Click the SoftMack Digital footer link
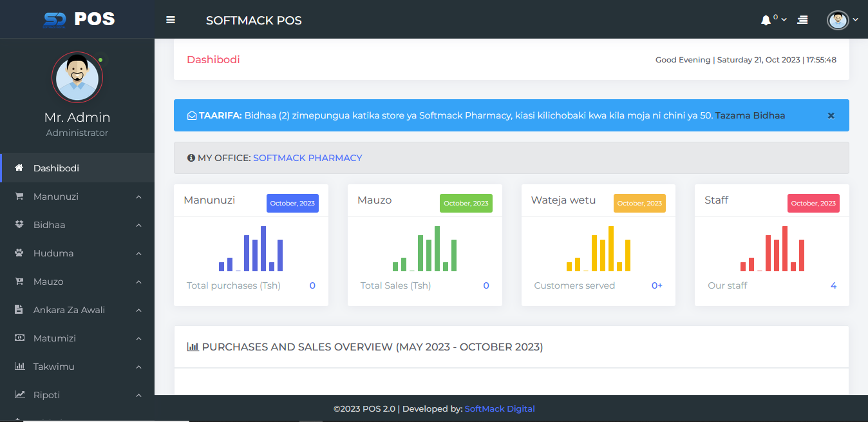 point(499,408)
